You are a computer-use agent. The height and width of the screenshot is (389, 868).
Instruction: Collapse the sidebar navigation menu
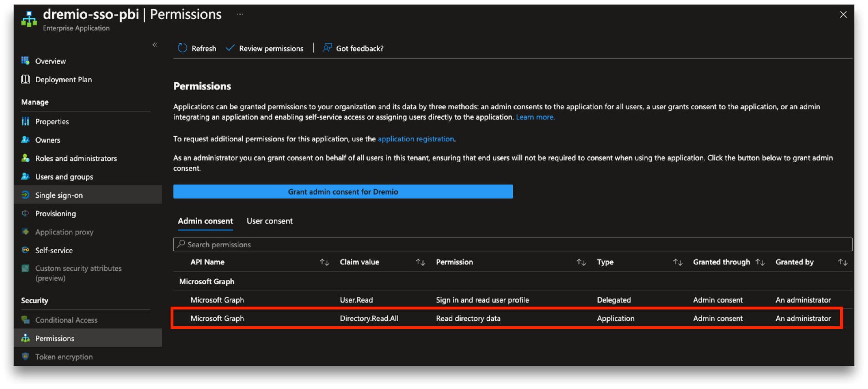(155, 45)
